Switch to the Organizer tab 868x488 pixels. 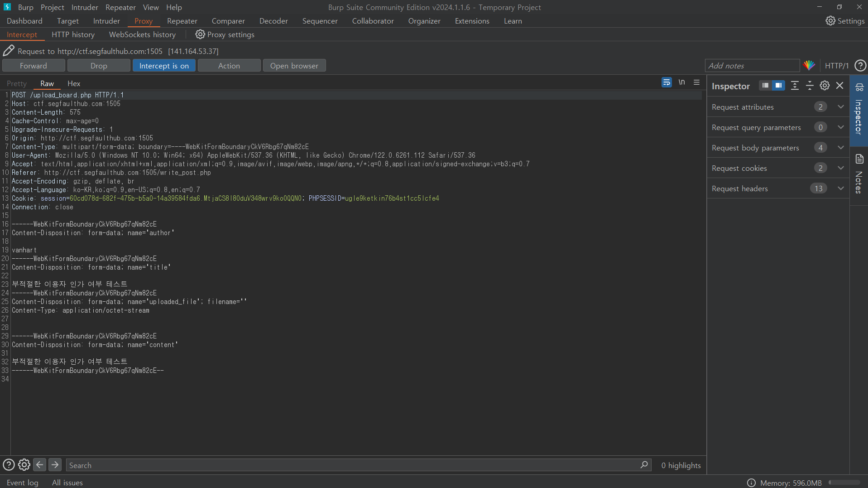coord(424,21)
